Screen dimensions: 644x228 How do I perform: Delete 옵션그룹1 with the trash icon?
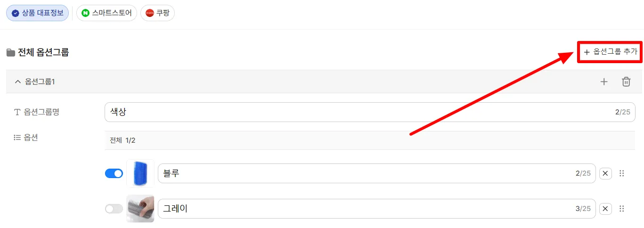626,81
